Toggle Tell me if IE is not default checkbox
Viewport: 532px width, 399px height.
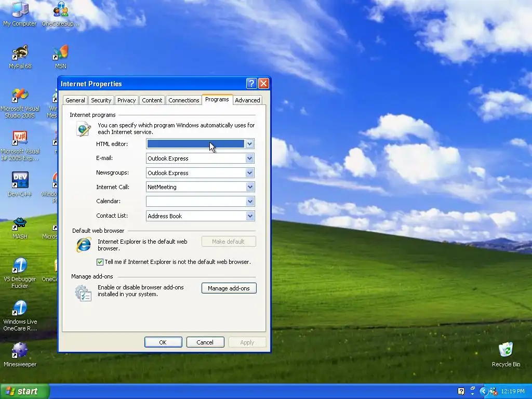pyautogui.click(x=100, y=262)
